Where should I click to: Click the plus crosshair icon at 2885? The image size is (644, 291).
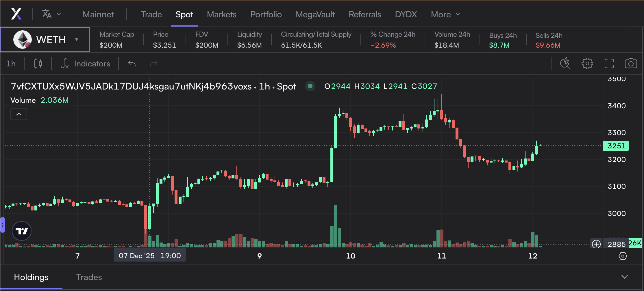coord(596,244)
